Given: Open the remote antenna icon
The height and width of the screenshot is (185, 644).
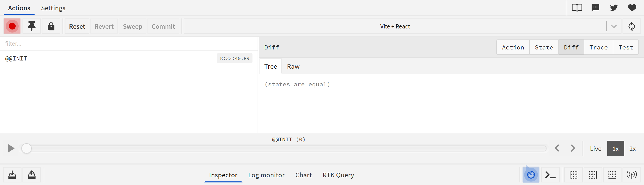Looking at the screenshot, I should coord(631,175).
